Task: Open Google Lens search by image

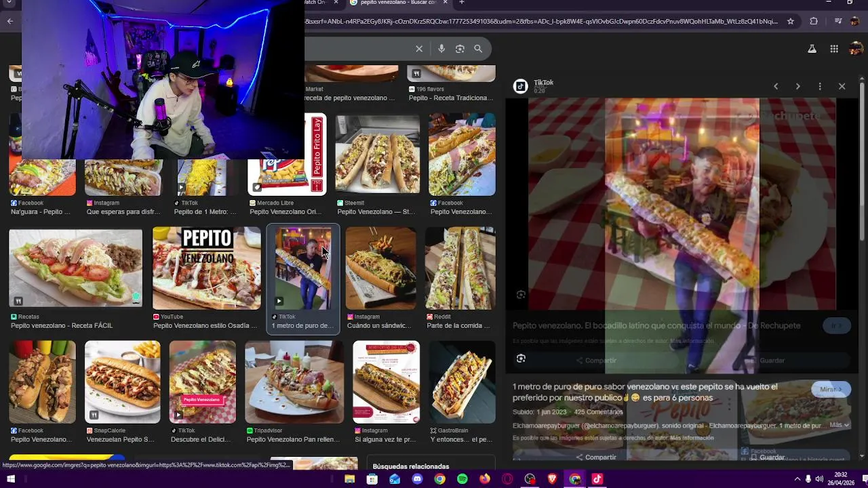Action: coord(460,49)
